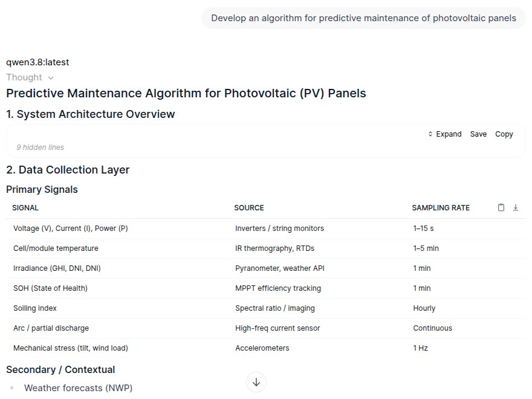Download the Primary Signals table

tap(515, 207)
